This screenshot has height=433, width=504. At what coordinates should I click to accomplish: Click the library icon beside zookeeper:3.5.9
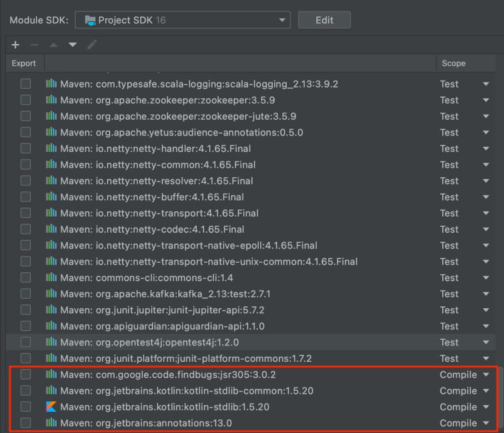click(52, 100)
